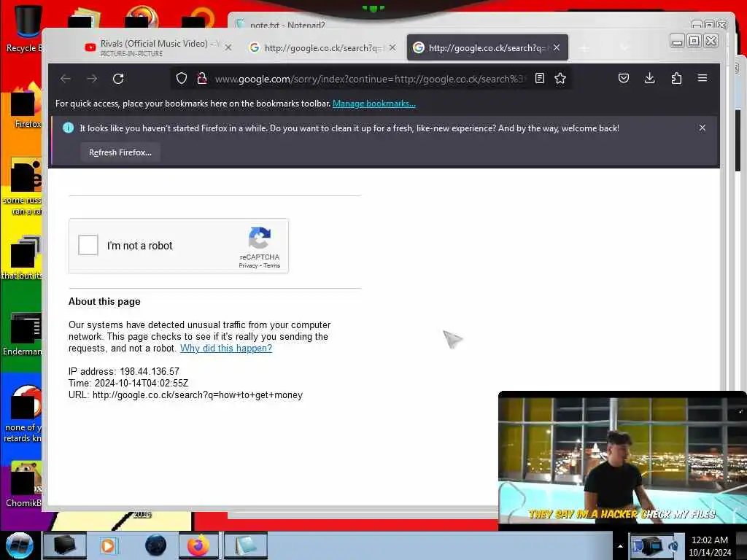Select the IP address text 198.44.136.57
The image size is (747, 560).
pyautogui.click(x=150, y=371)
